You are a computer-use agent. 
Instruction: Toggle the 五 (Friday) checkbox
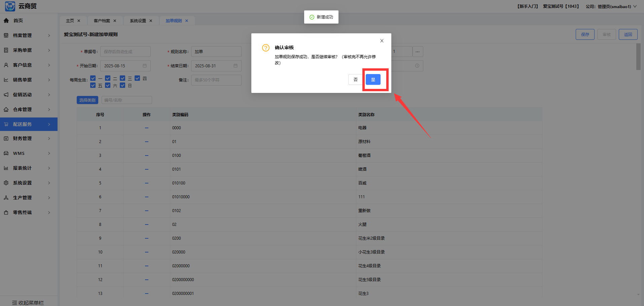pyautogui.click(x=93, y=86)
